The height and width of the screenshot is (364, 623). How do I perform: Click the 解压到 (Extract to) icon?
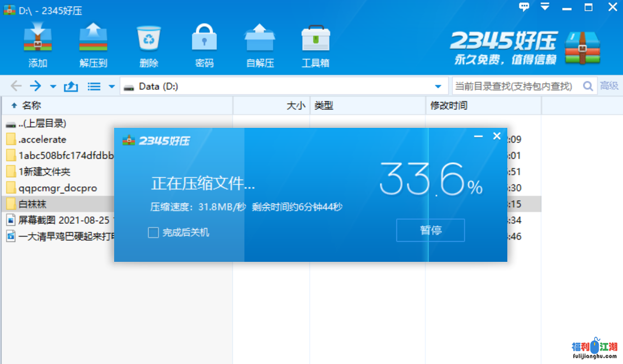[x=93, y=39]
